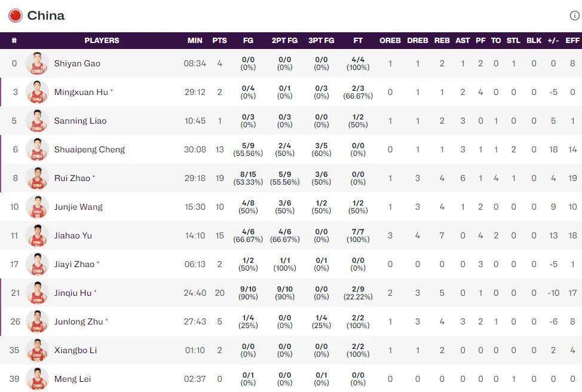The width and height of the screenshot is (582, 392).
Task: Open Rui Zhao's player photo
Action: [37, 178]
